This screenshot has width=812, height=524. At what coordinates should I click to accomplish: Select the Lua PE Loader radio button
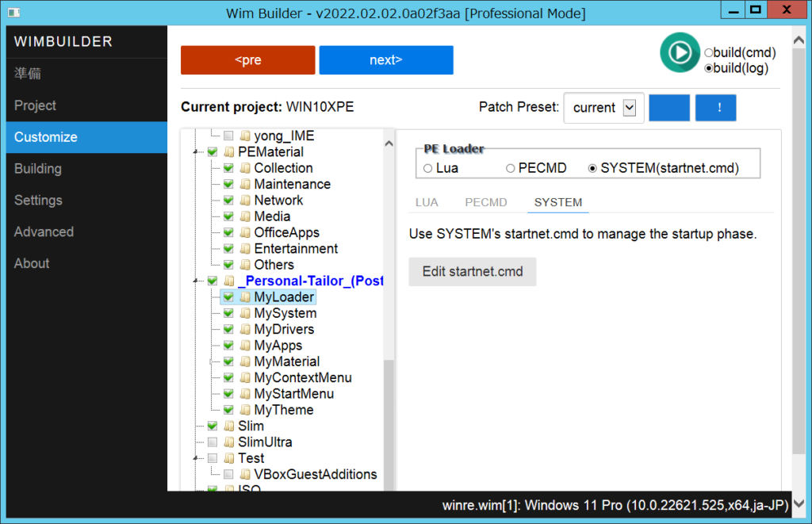click(428, 168)
